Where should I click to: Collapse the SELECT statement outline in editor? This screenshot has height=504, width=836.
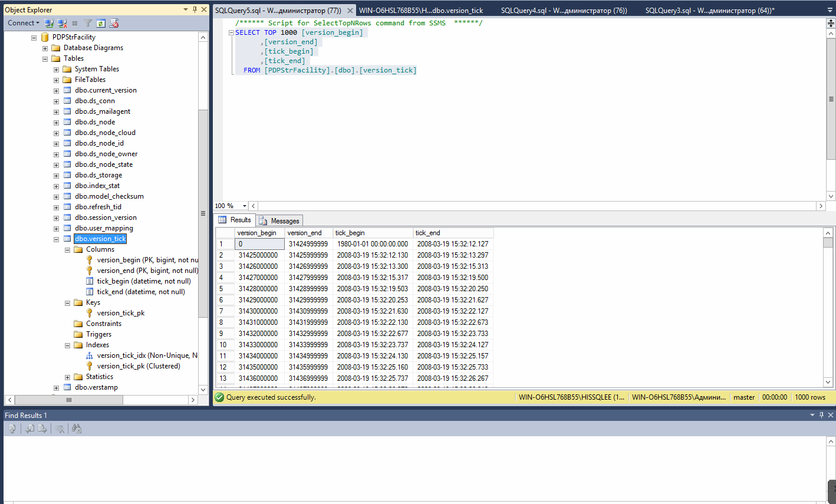[x=231, y=32]
